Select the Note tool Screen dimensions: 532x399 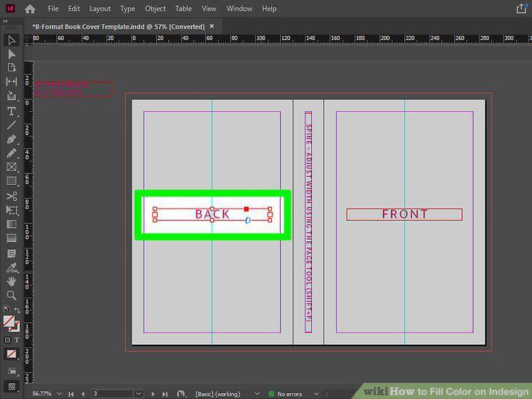[11, 254]
